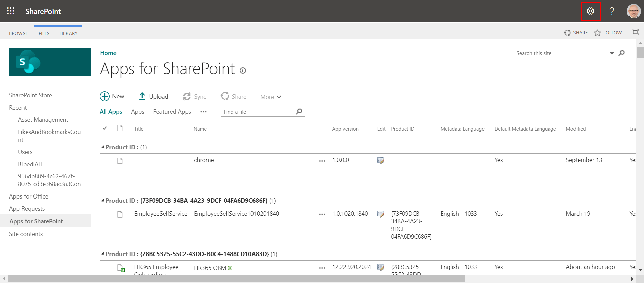This screenshot has width=644, height=283.
Task: Edit properties of HR365 OBM item
Action: (x=381, y=267)
